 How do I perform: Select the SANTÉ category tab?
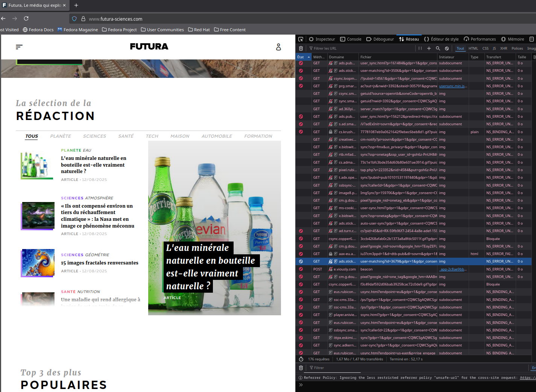pyautogui.click(x=126, y=136)
